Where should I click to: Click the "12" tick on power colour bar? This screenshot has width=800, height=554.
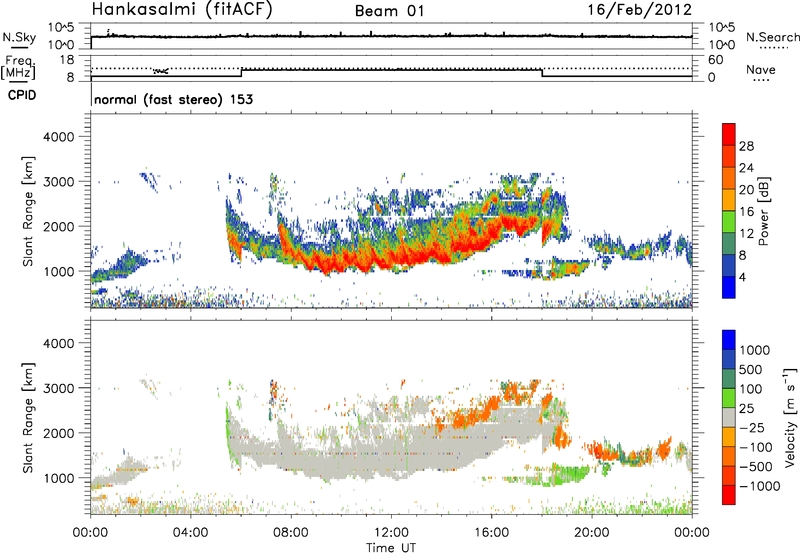(746, 234)
